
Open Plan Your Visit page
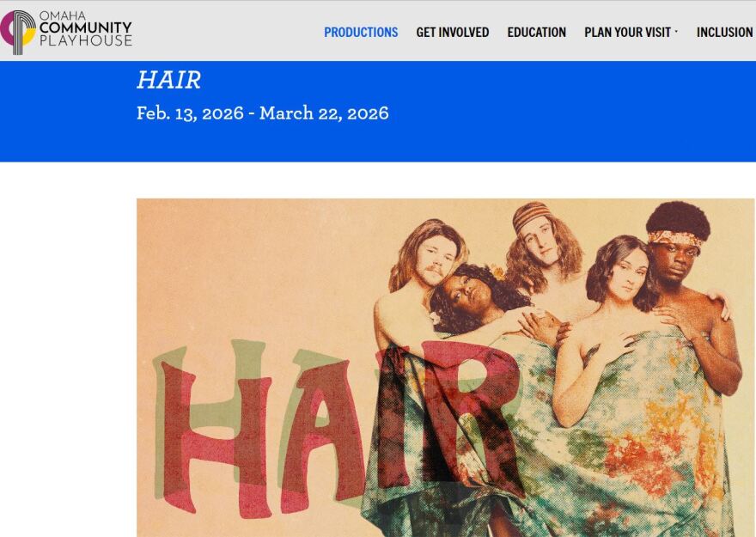point(627,33)
